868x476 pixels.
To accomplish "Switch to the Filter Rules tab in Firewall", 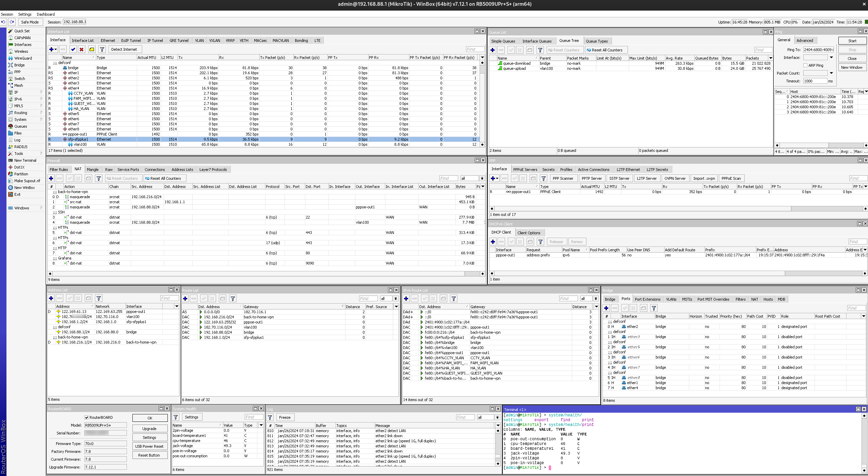I will tap(59, 170).
